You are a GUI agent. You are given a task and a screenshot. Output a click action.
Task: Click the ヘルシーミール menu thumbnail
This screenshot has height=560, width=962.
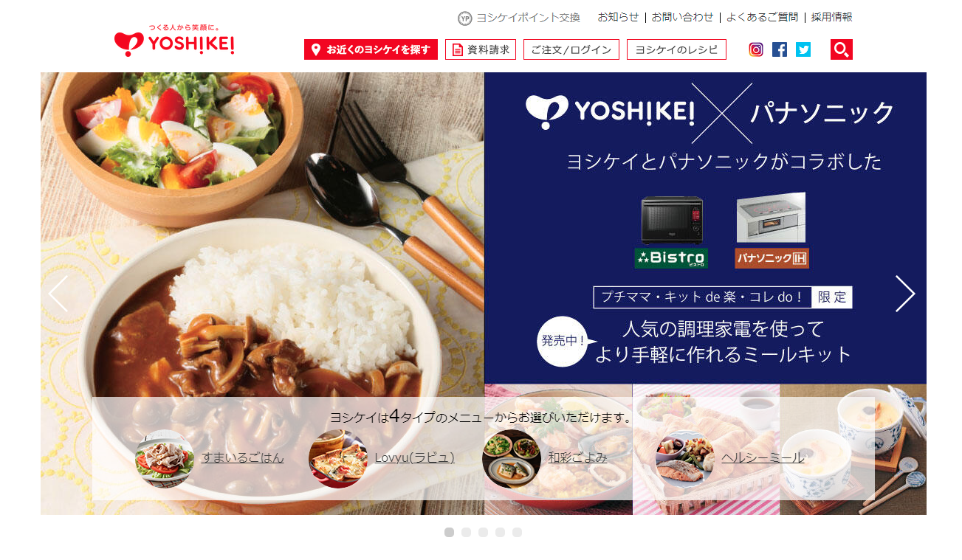point(684,458)
